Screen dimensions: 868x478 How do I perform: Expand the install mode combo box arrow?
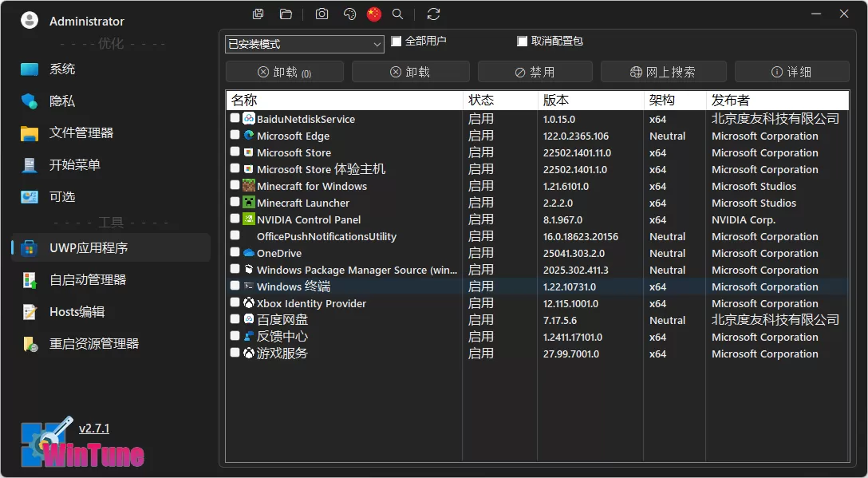click(377, 44)
